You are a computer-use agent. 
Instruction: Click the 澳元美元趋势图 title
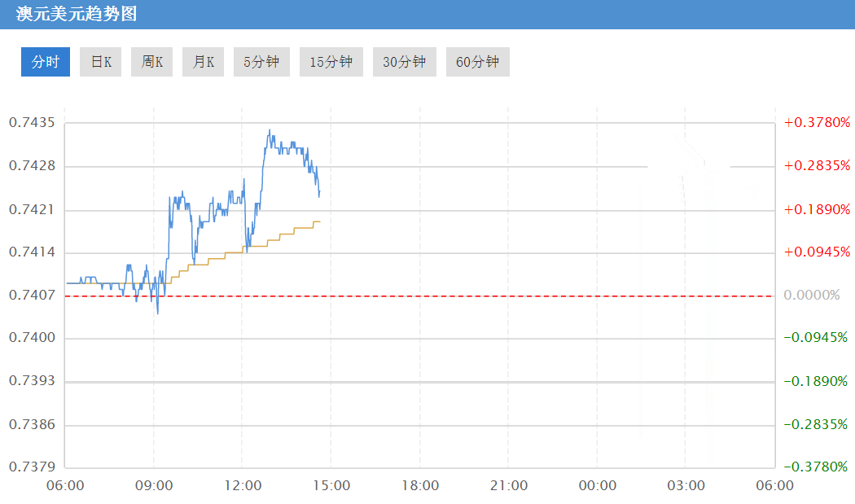[77, 14]
